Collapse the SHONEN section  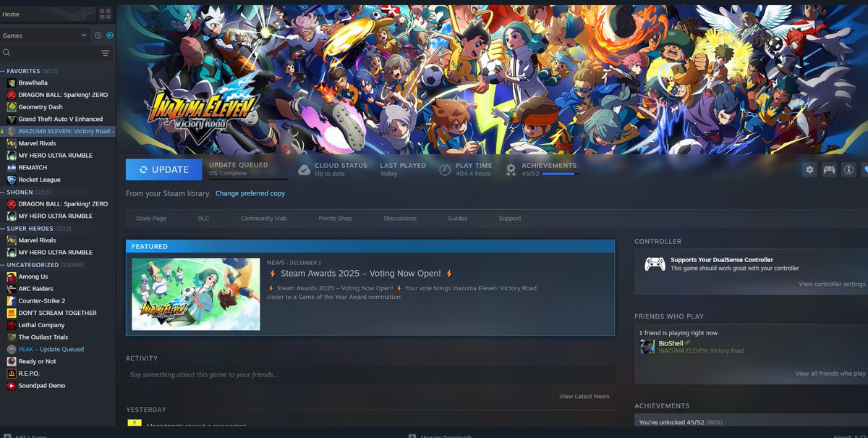pos(2,191)
